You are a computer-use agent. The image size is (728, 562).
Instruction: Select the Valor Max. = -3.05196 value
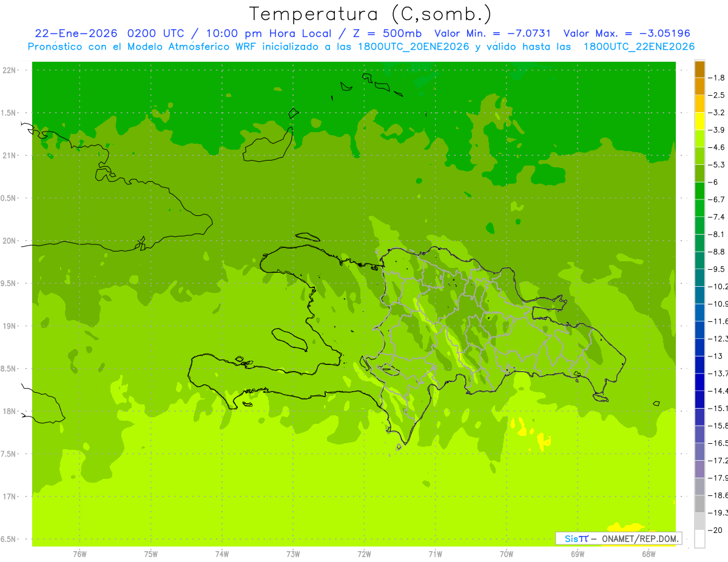click(627, 33)
